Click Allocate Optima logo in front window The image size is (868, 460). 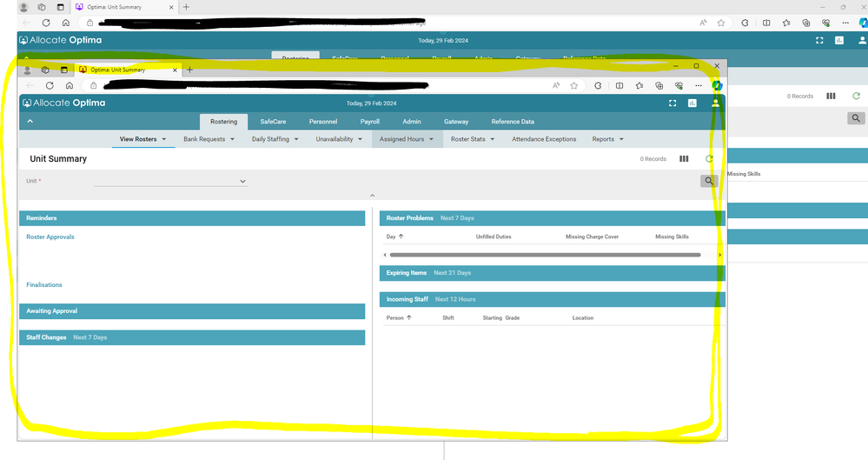(x=63, y=103)
